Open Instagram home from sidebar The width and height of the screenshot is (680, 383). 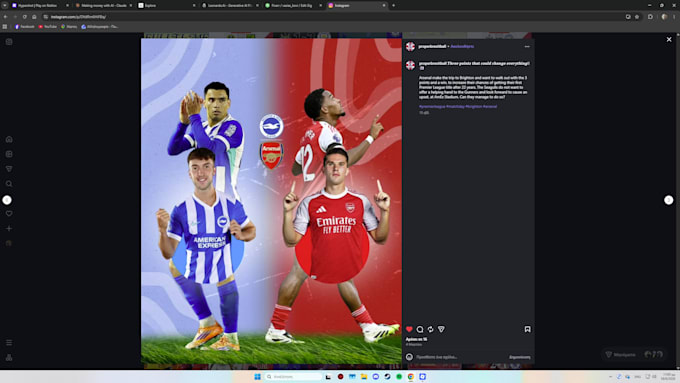click(x=9, y=139)
